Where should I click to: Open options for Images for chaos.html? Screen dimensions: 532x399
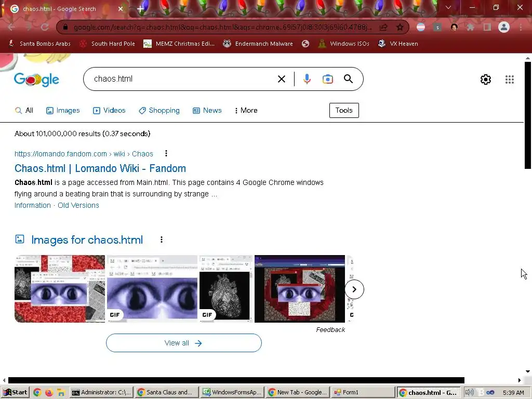(x=162, y=240)
